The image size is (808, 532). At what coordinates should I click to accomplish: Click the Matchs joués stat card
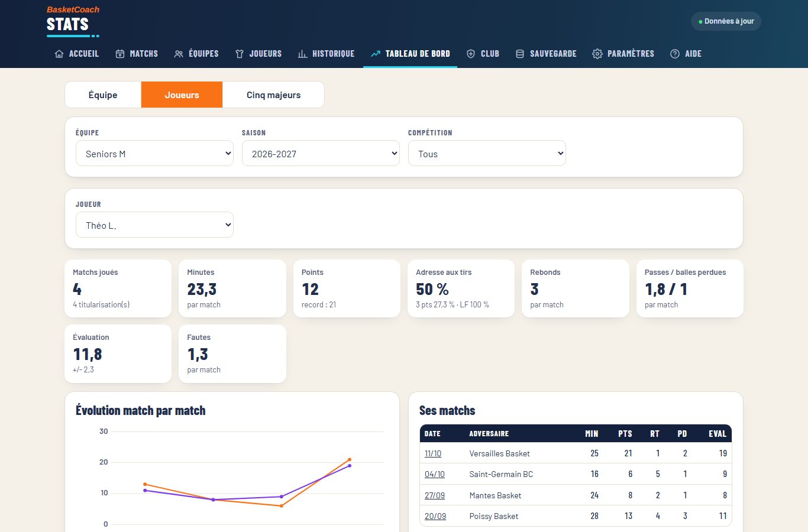coord(118,288)
